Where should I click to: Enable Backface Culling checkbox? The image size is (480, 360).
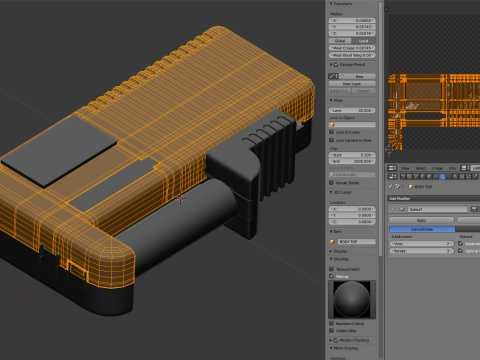click(331, 323)
